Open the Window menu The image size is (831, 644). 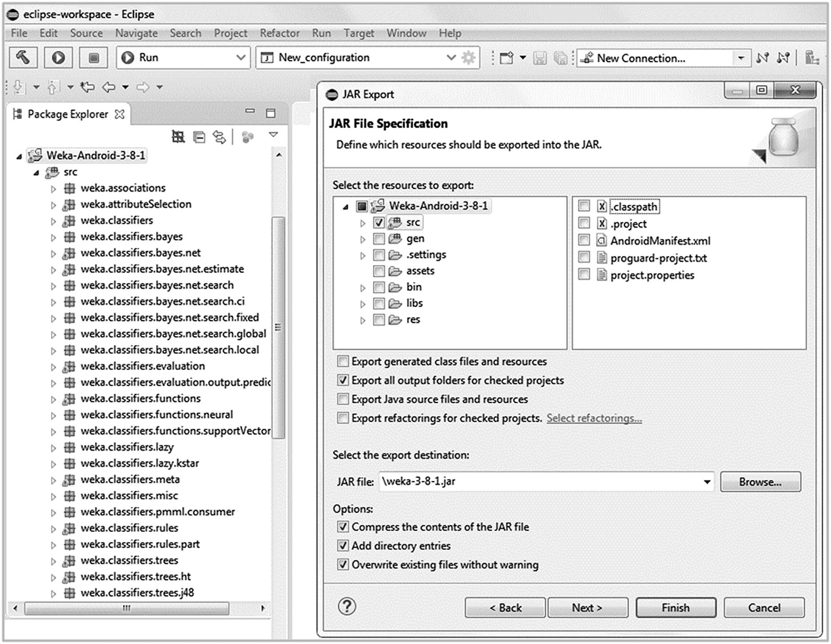[406, 33]
